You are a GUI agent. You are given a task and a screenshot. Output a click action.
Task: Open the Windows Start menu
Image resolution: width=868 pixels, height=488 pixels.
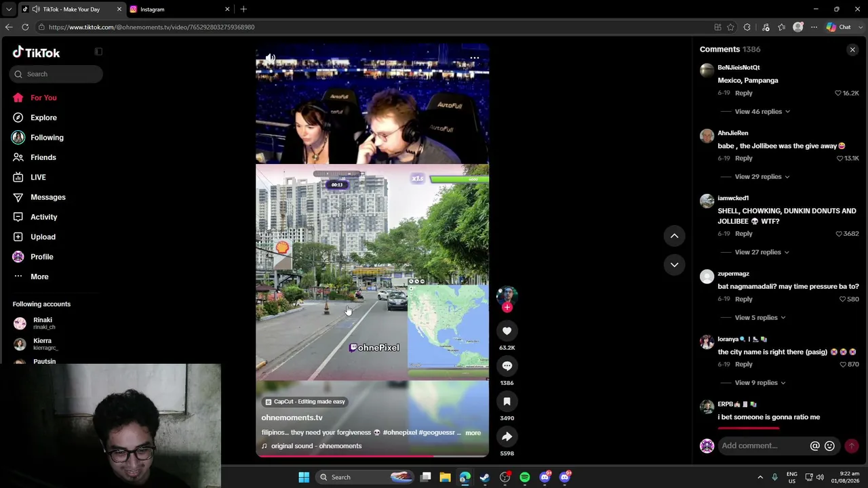pos(304,477)
